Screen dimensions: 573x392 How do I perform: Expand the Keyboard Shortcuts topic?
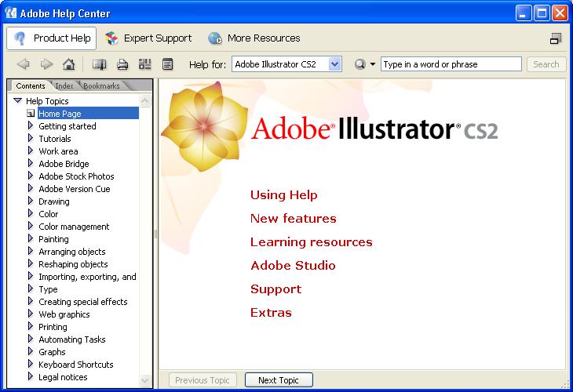click(x=31, y=364)
